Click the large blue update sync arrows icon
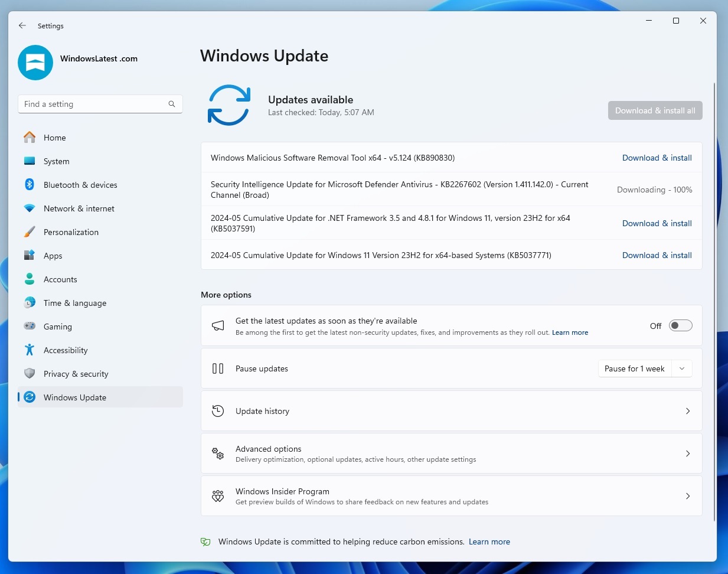This screenshot has height=574, width=728. 229,105
